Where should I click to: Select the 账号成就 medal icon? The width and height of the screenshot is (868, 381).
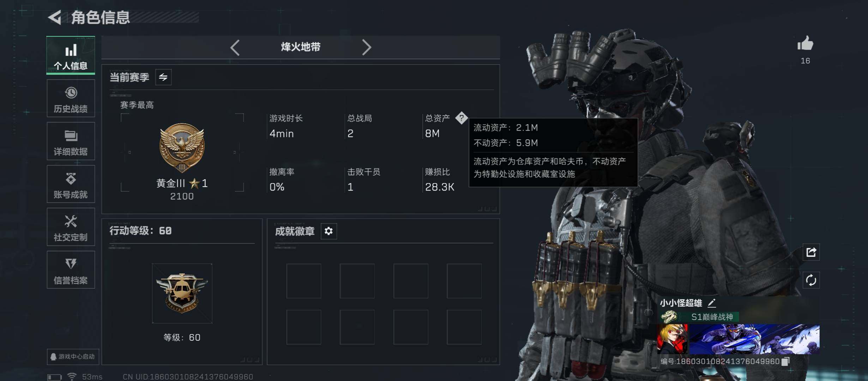pos(71,179)
